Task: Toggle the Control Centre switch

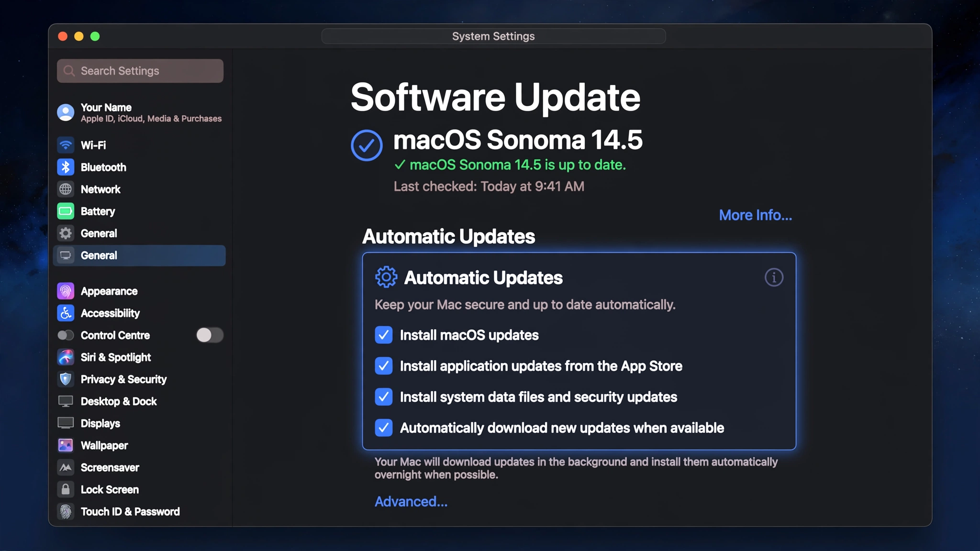Action: tap(210, 335)
